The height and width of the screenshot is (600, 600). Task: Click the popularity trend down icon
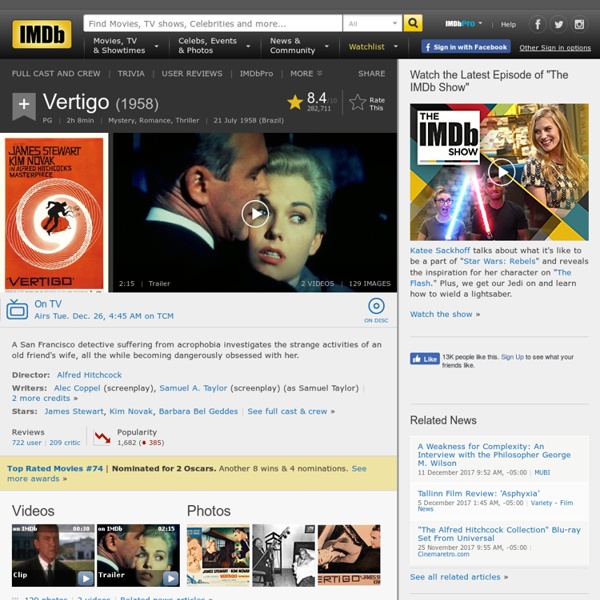coord(102,437)
